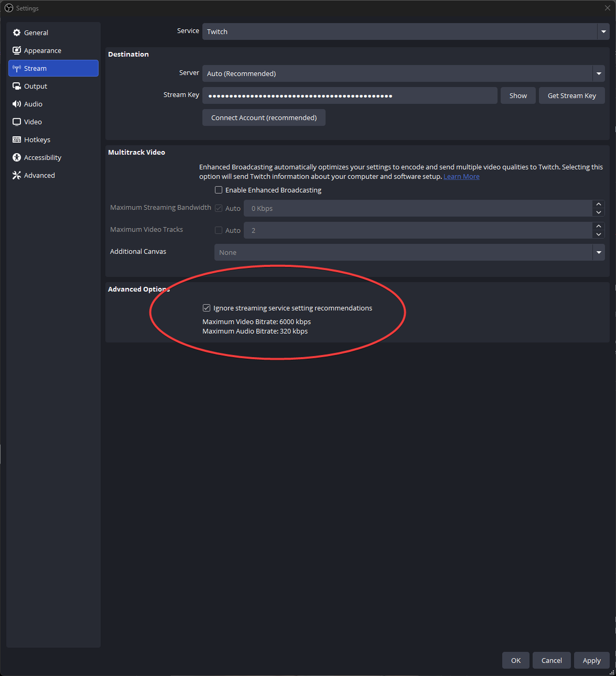This screenshot has width=616, height=676.
Task: Click Connect Account (recommended) button
Action: tap(264, 118)
